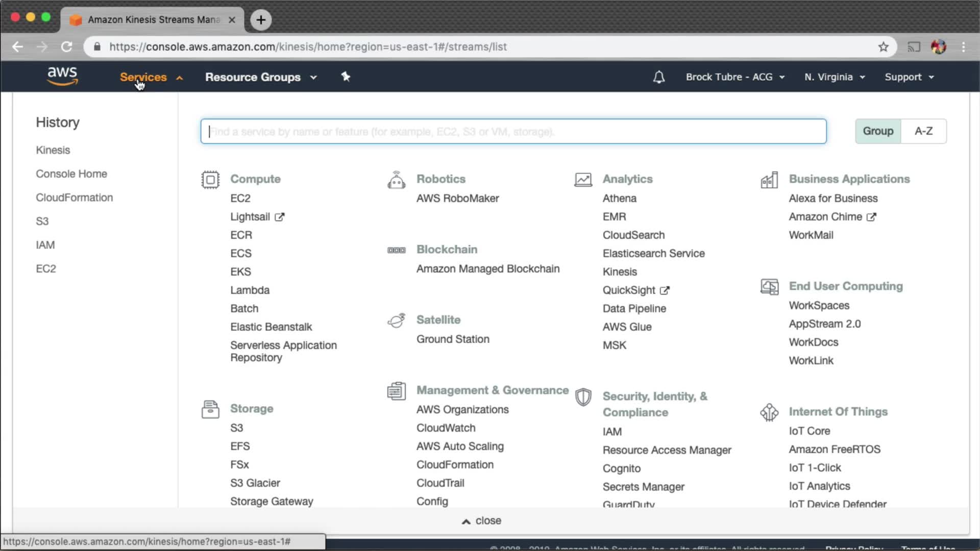Viewport: 980px width, 551px height.
Task: Click the AWS logo home icon
Action: [x=62, y=76]
